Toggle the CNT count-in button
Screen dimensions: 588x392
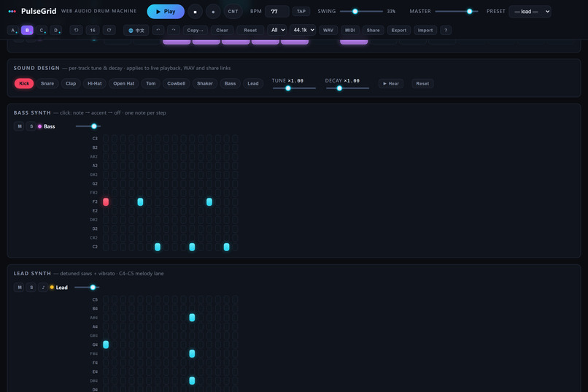tap(233, 12)
